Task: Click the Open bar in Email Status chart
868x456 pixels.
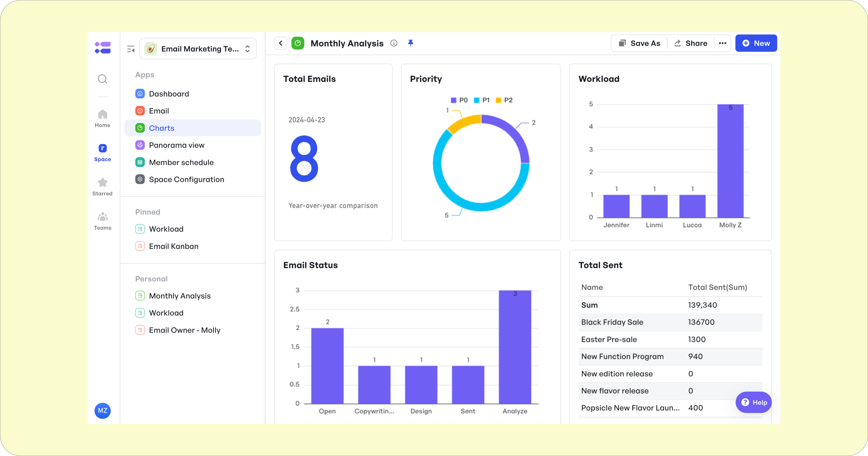Action: tap(327, 366)
